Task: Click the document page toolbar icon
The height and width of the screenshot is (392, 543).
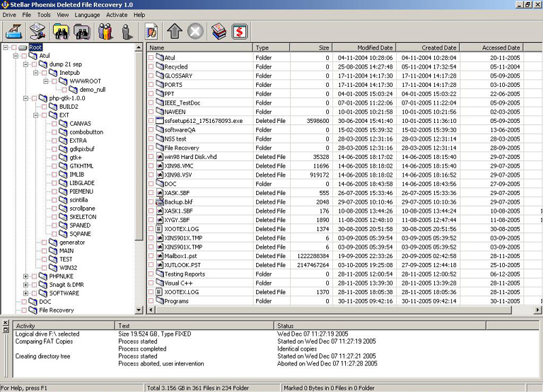Action: (x=152, y=31)
